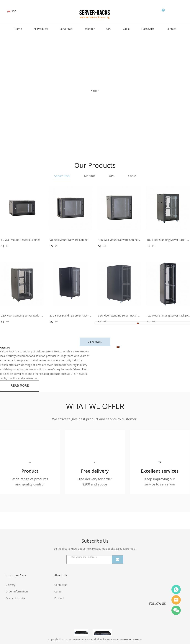
Task: Open the 42U Floor Standing Rack image
Action: (168, 284)
